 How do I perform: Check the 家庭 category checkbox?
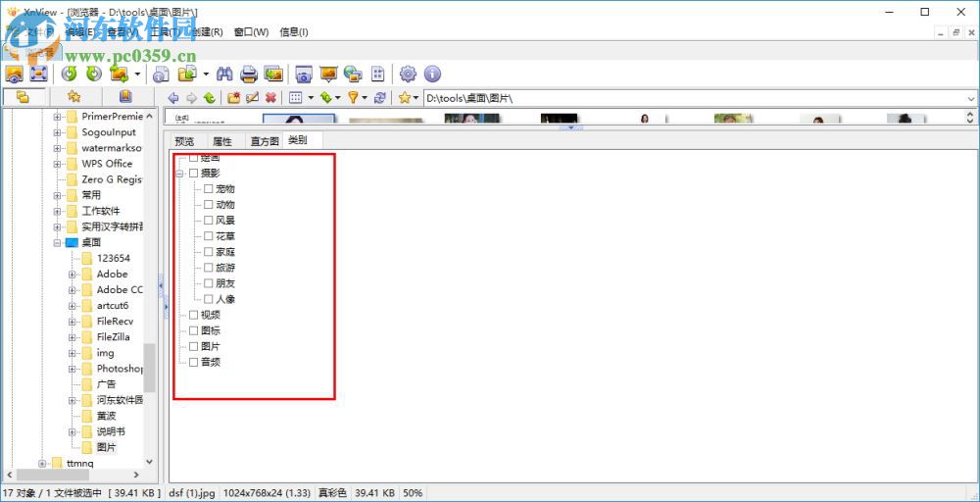pos(208,252)
